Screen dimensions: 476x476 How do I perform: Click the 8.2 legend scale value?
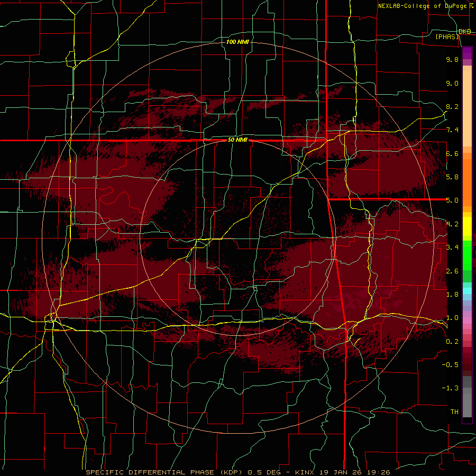(x=452, y=106)
